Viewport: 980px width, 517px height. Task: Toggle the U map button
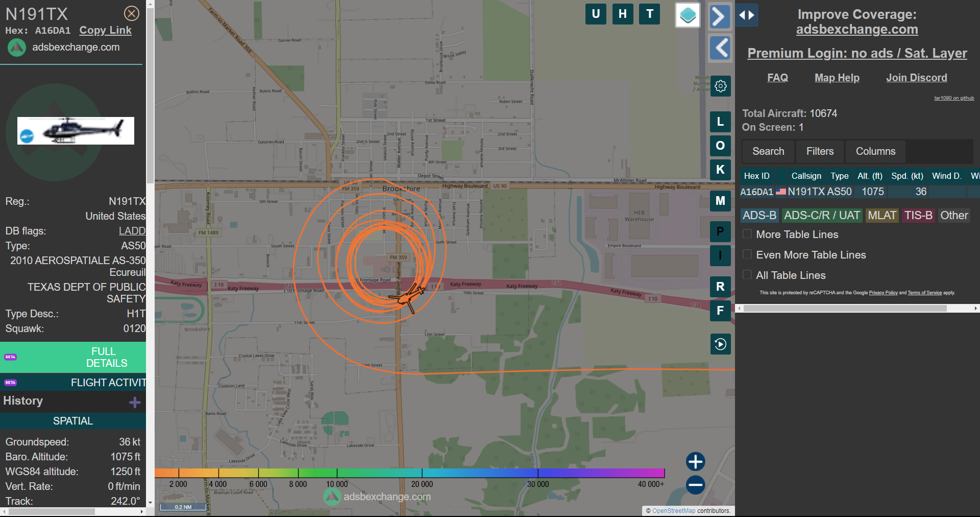[x=596, y=14]
